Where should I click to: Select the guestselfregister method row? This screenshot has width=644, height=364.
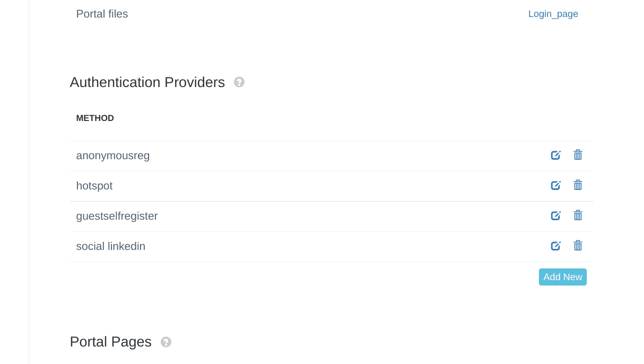point(331,216)
